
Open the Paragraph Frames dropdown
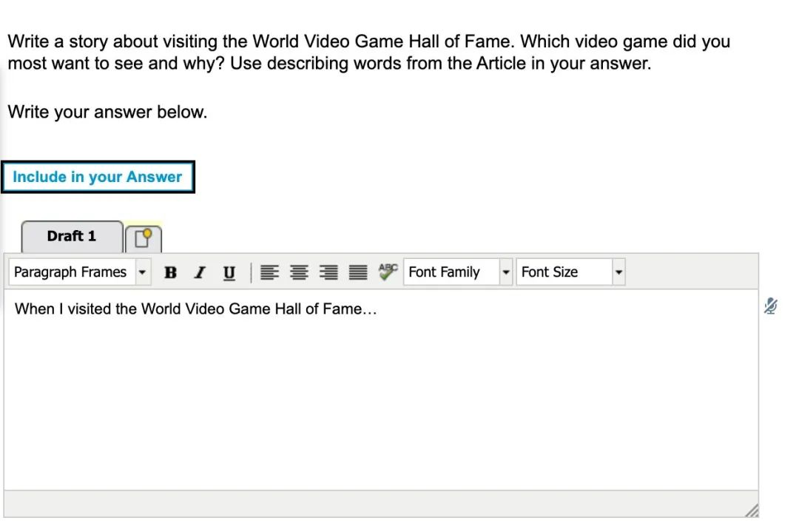tap(79, 272)
